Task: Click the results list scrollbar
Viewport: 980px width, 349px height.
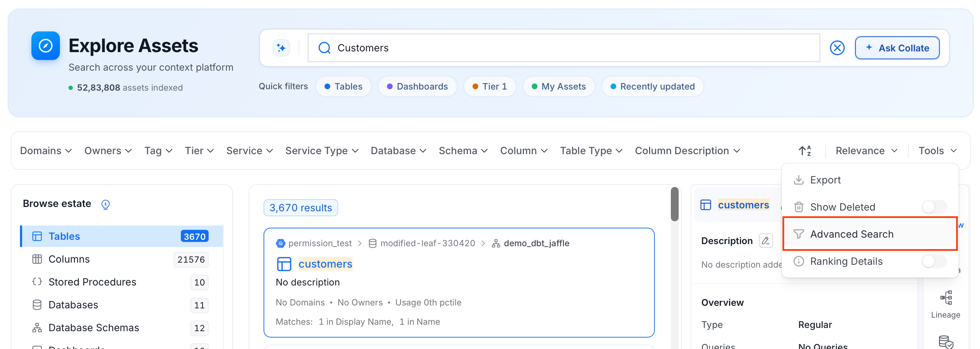Action: point(674,204)
